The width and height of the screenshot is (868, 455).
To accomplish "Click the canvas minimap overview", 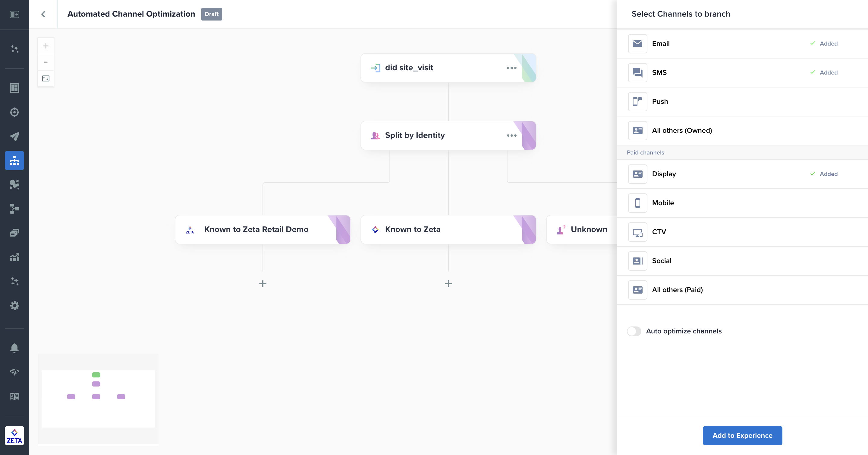I will click(98, 398).
